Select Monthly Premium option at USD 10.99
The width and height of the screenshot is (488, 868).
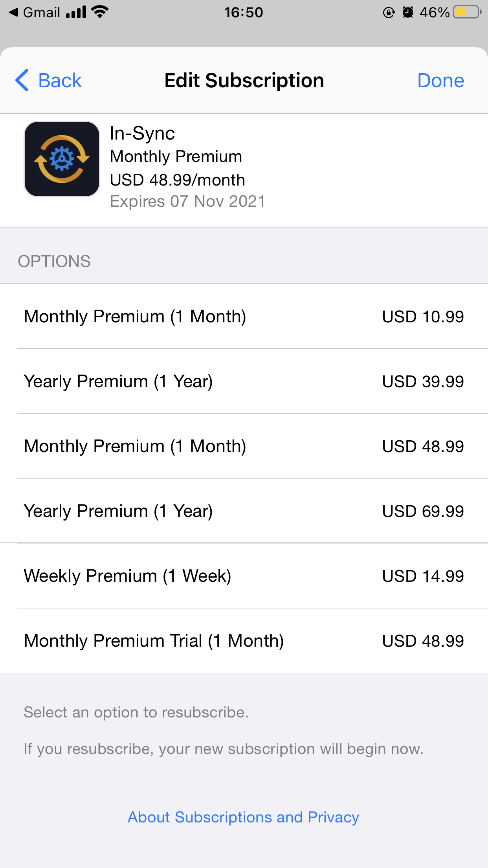coord(244,316)
